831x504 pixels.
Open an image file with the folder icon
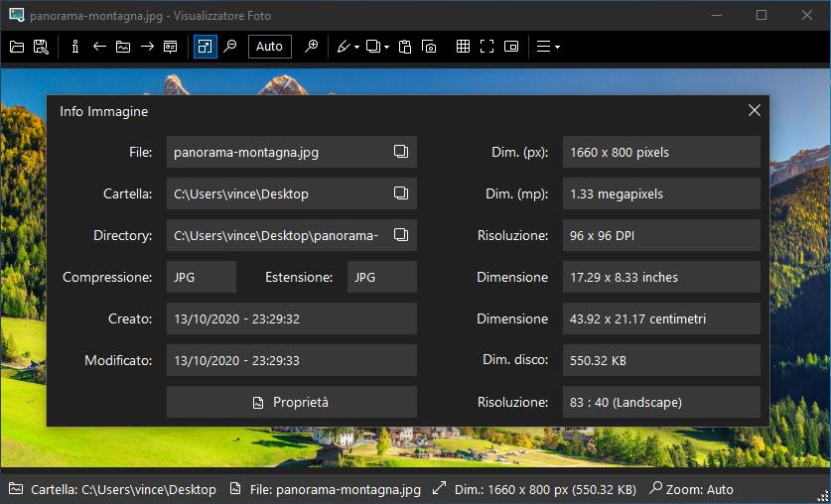[x=17, y=47]
